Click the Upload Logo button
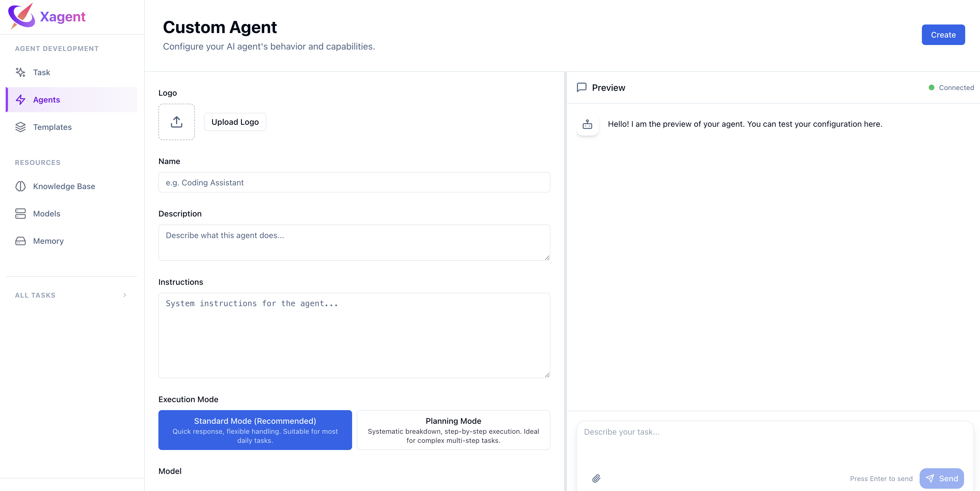980x491 pixels. pos(235,122)
